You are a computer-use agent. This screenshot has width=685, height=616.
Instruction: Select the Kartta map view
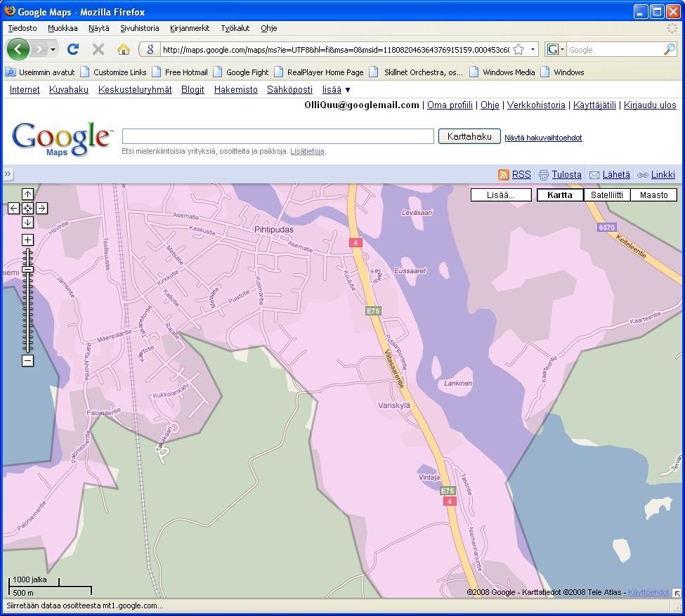pos(560,195)
